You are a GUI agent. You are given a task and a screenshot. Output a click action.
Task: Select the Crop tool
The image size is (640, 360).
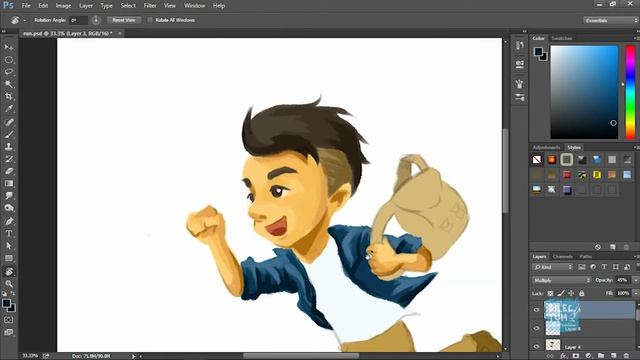[9, 96]
